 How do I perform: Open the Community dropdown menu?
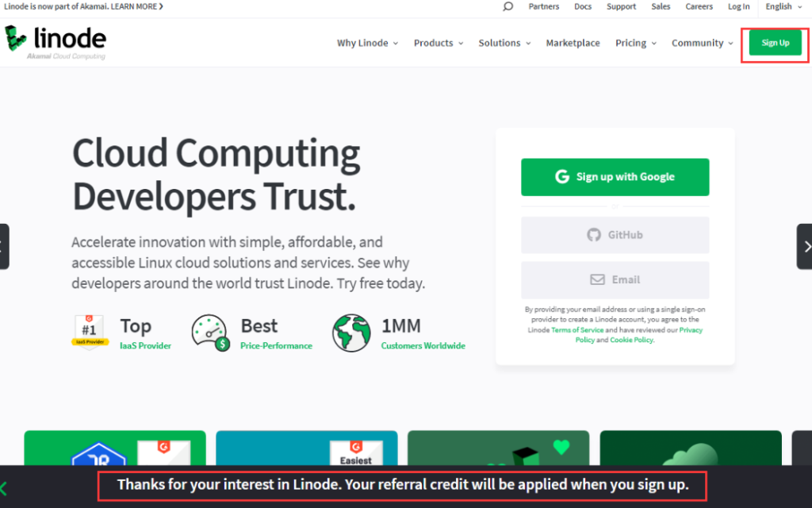point(703,43)
